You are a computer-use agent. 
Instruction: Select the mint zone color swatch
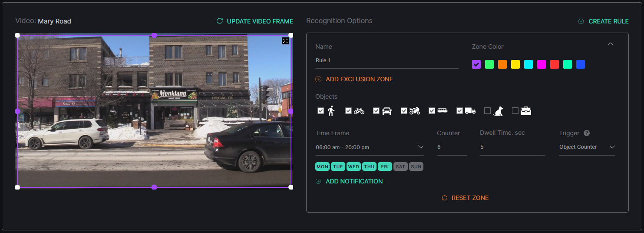coord(568,64)
